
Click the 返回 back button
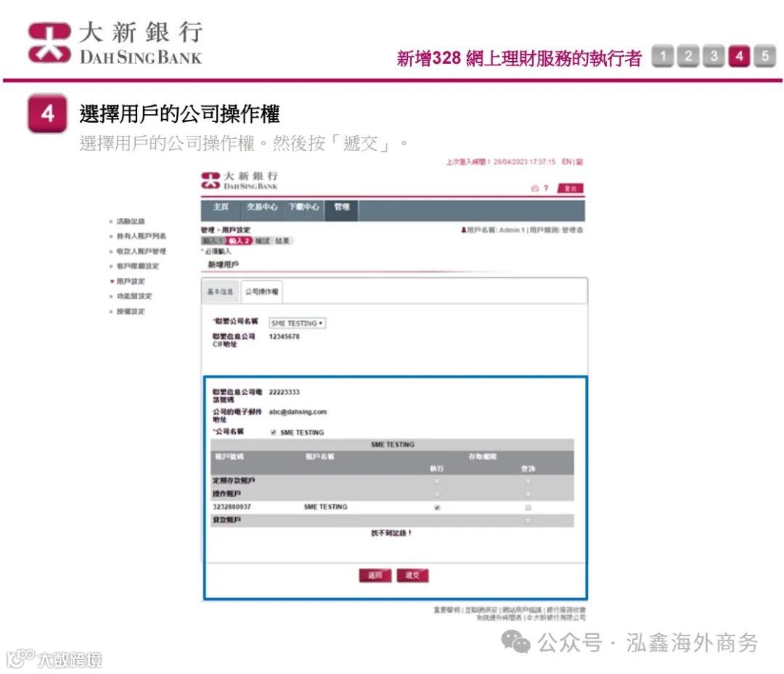pos(375,575)
